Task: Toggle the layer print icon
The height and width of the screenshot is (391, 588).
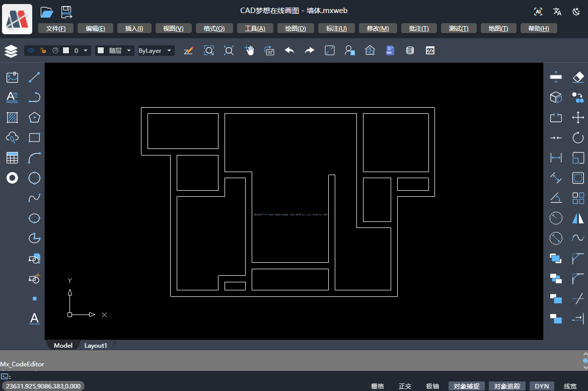Action: click(55, 50)
